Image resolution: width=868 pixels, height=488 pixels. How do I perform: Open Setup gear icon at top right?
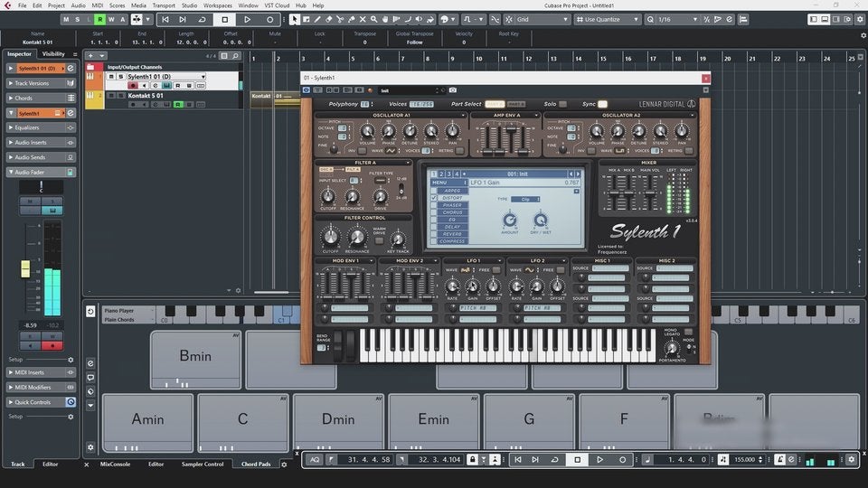(x=860, y=19)
